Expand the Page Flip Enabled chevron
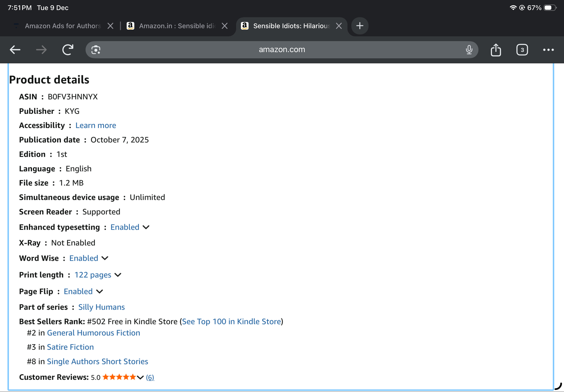Viewport: 564px width, 392px height. click(x=99, y=292)
